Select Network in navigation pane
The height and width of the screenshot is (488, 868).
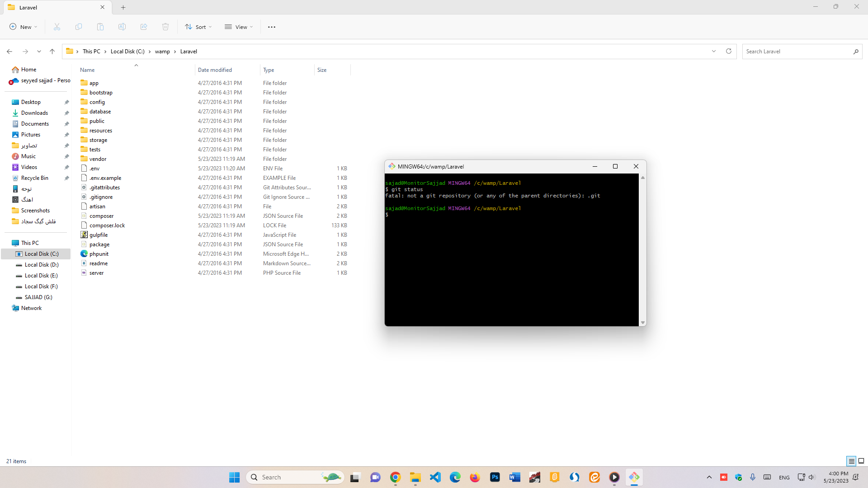[31, 308]
